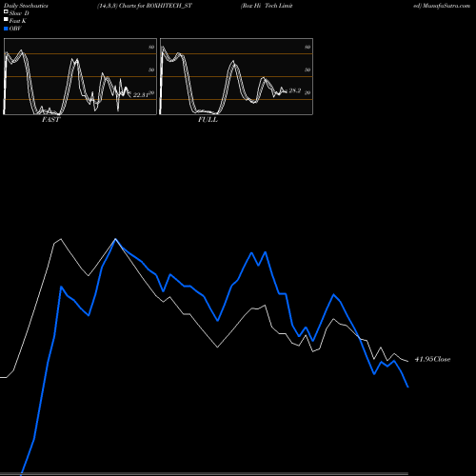
Task: Click the FAST stochastic chart panel
Action: click(80, 76)
